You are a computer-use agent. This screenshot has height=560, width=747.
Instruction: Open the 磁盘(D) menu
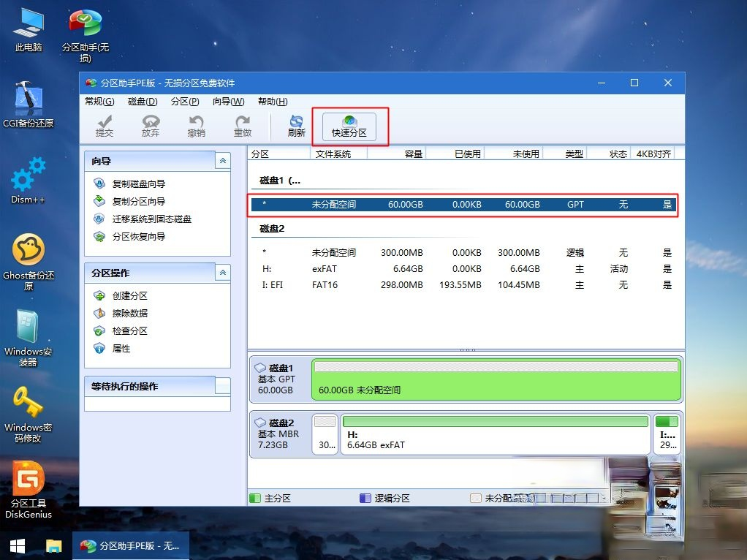click(143, 102)
